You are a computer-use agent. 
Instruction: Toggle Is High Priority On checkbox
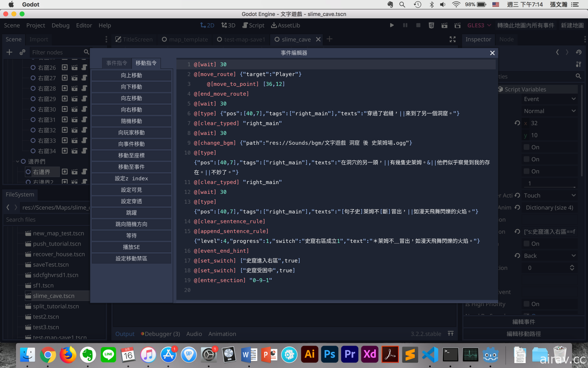[x=526, y=304]
